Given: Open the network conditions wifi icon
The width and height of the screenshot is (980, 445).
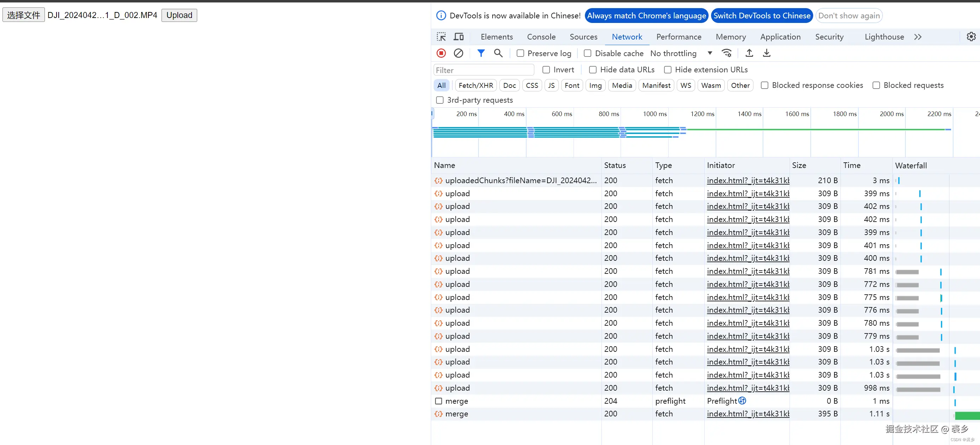Looking at the screenshot, I should 727,53.
